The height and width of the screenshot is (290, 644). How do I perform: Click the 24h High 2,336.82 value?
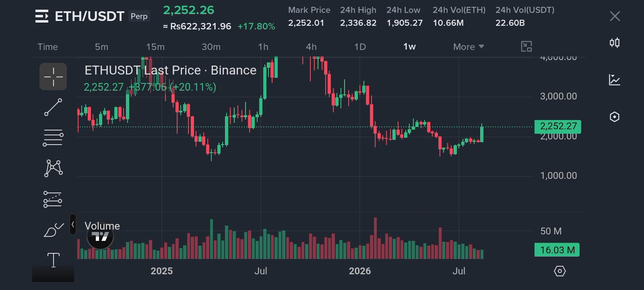tap(358, 23)
